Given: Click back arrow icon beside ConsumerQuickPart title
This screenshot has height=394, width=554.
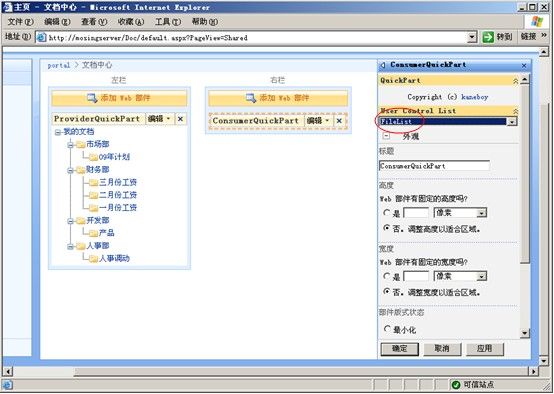Looking at the screenshot, I should tap(383, 65).
